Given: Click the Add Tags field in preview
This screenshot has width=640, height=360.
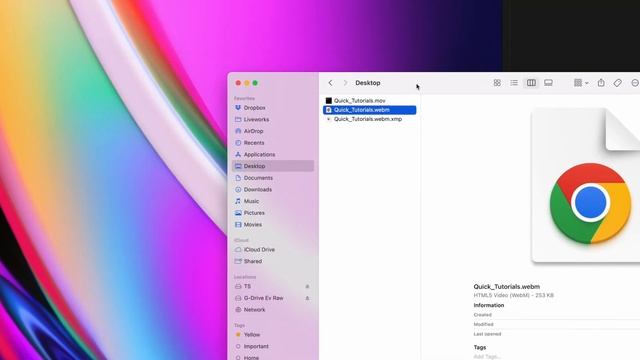Looking at the screenshot, I should pos(487,357).
